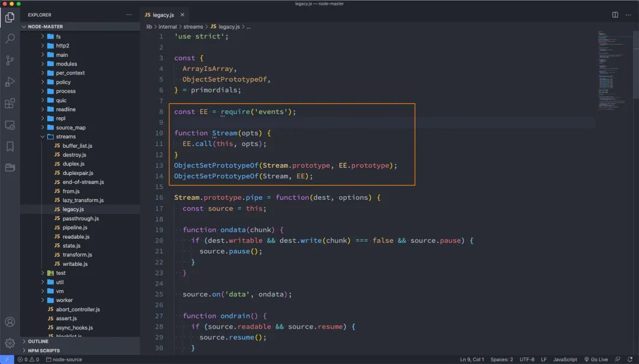
Task: Click 'primordials' on line 6
Action: pos(214,90)
